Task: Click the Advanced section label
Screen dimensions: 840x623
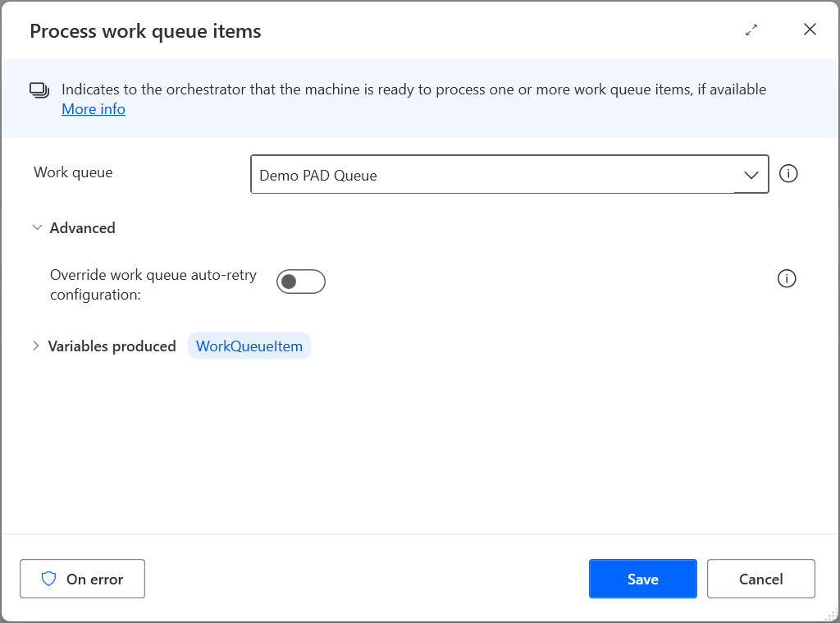Action: click(84, 227)
